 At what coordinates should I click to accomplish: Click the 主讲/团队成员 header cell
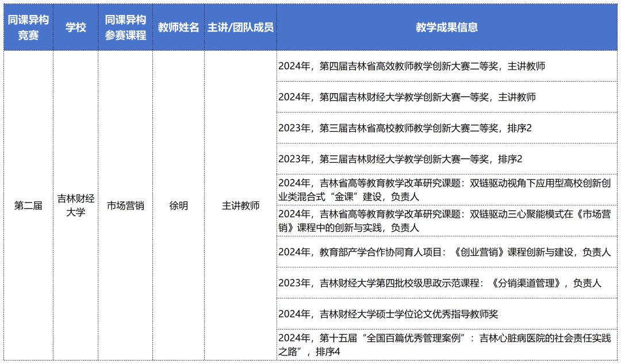click(x=240, y=28)
